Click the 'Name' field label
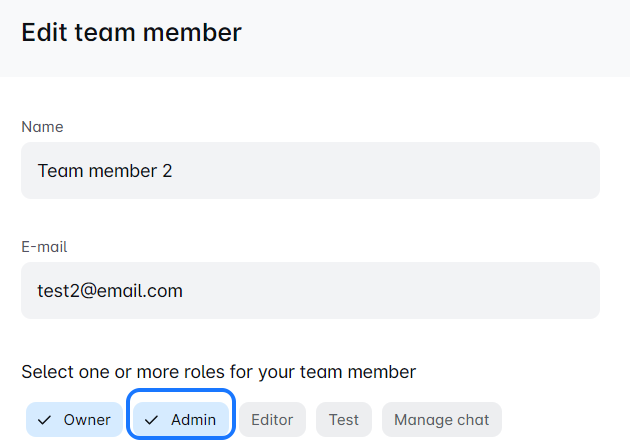630x443 pixels. [x=42, y=127]
